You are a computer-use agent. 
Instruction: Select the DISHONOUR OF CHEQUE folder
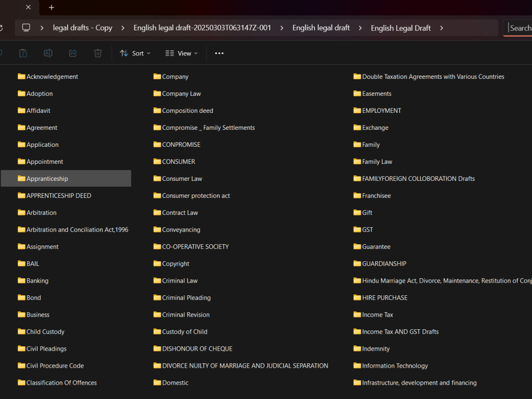pyautogui.click(x=197, y=349)
